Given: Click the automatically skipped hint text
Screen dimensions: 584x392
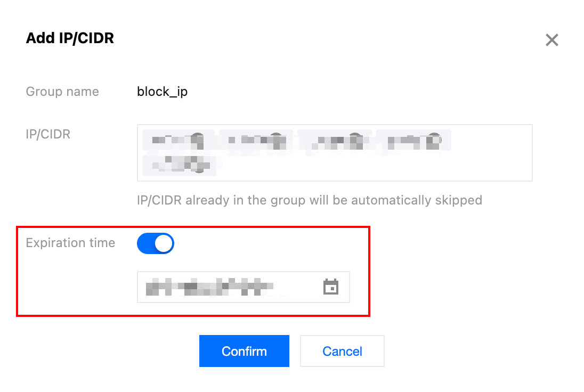Looking at the screenshot, I should (x=309, y=200).
